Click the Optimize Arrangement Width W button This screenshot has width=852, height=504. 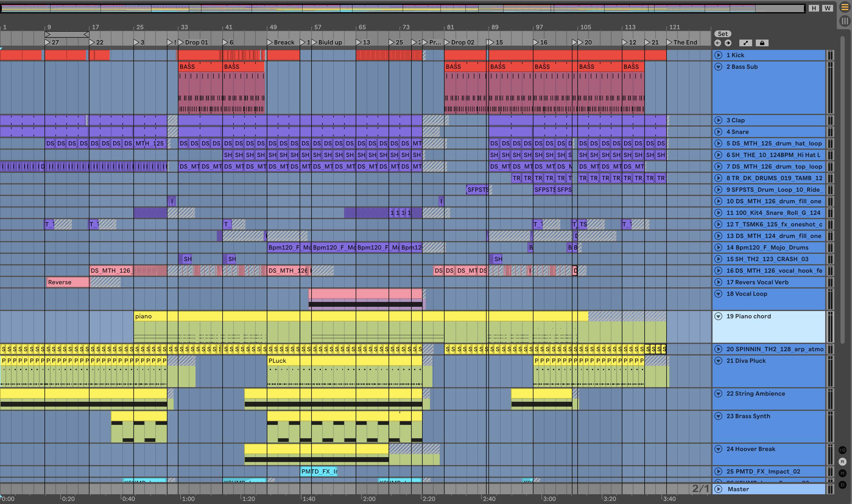pyautogui.click(x=827, y=8)
